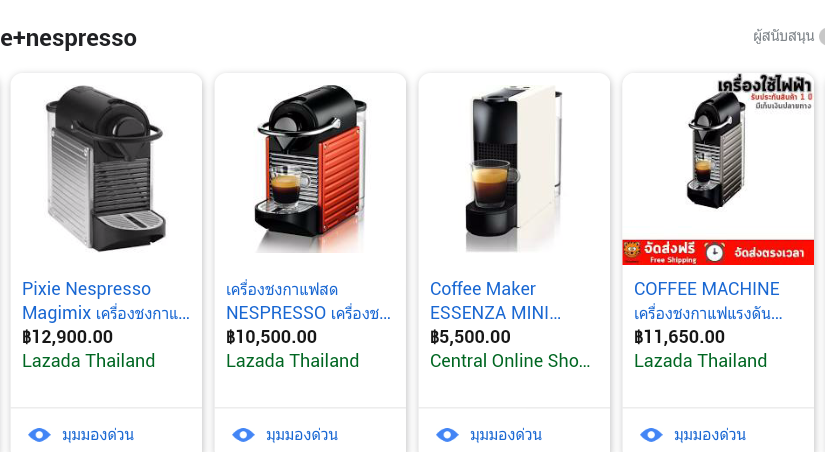Click Central Online Shop seller name

tap(510, 361)
